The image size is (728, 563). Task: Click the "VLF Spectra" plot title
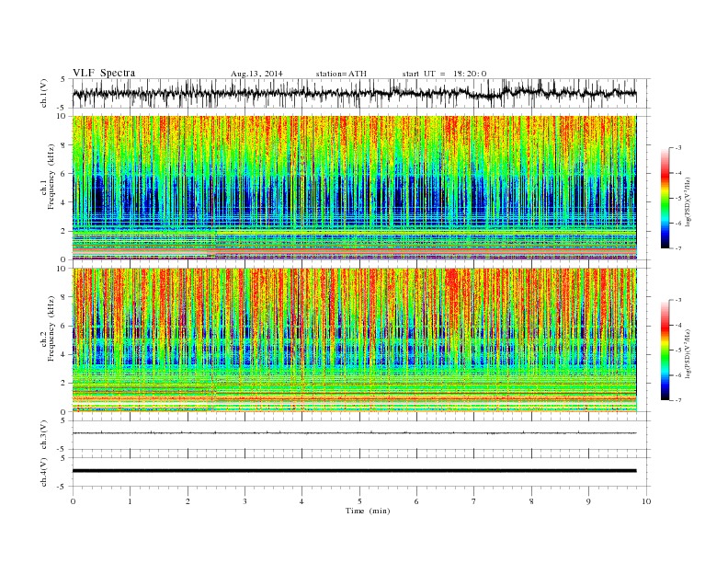[x=104, y=73]
